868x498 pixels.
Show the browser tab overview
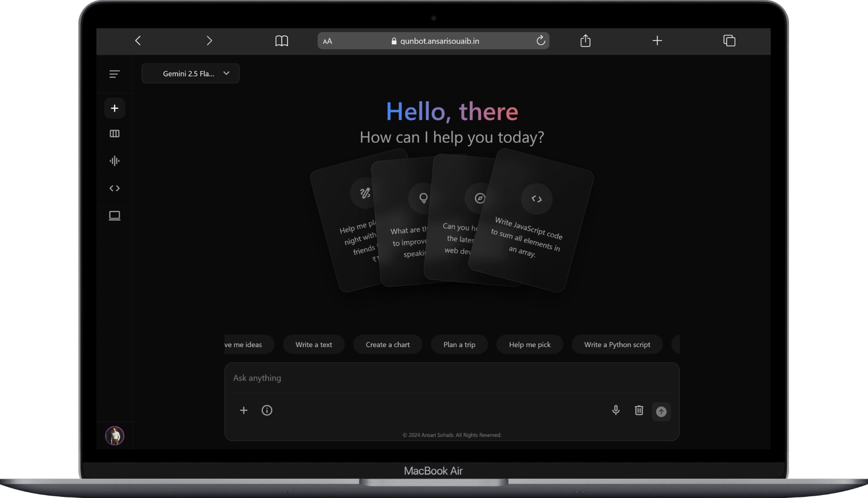tap(729, 40)
